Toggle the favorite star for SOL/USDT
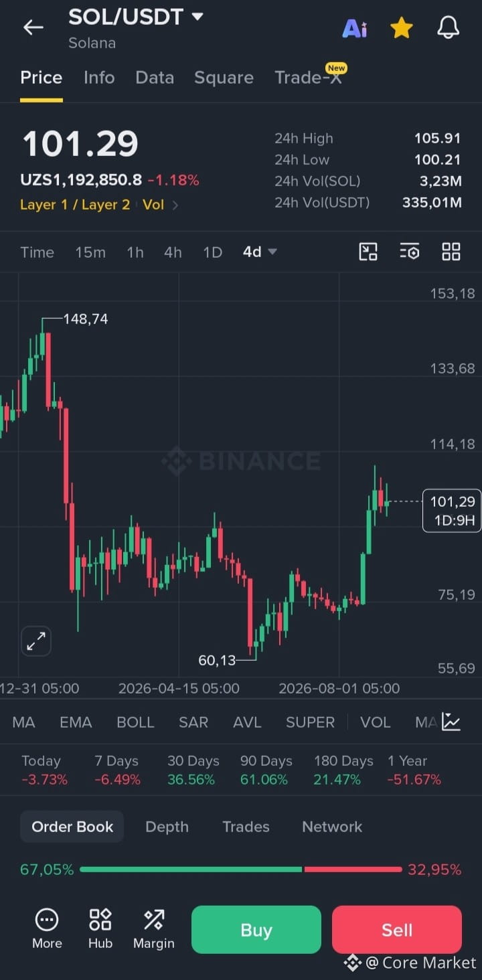The width and height of the screenshot is (482, 980). [x=402, y=27]
